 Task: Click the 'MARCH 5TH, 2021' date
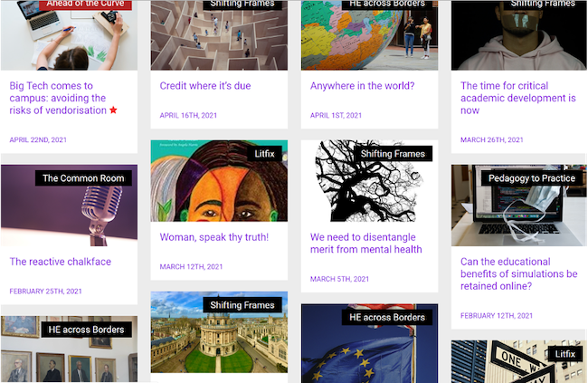(x=339, y=279)
